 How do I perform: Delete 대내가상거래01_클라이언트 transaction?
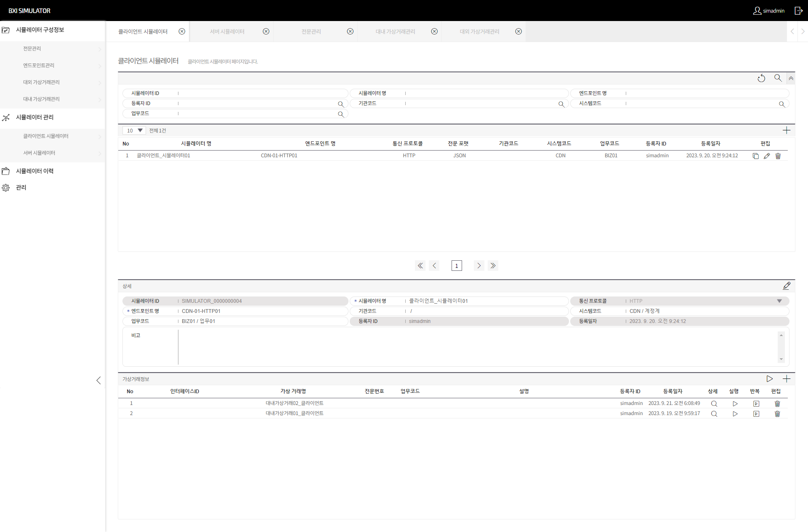coord(777,414)
